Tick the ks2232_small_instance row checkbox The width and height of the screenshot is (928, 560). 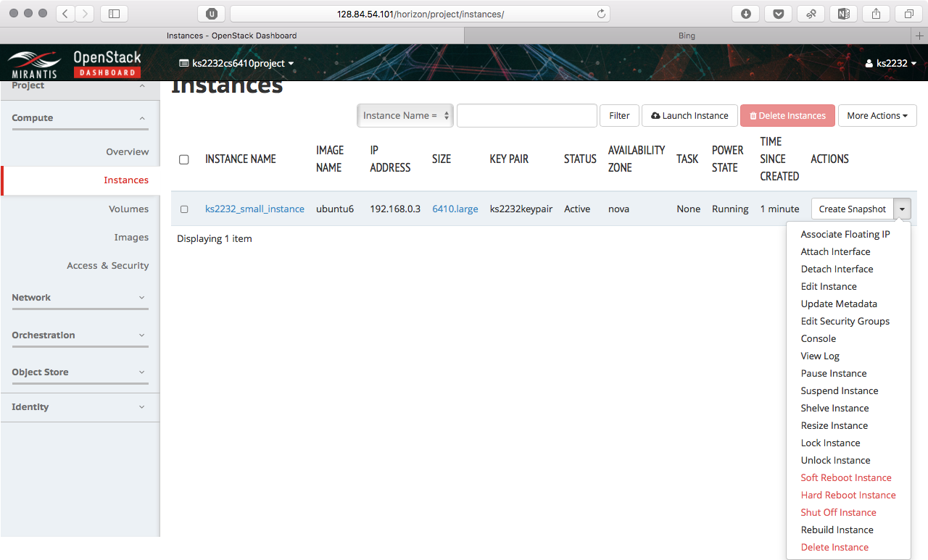tap(184, 209)
